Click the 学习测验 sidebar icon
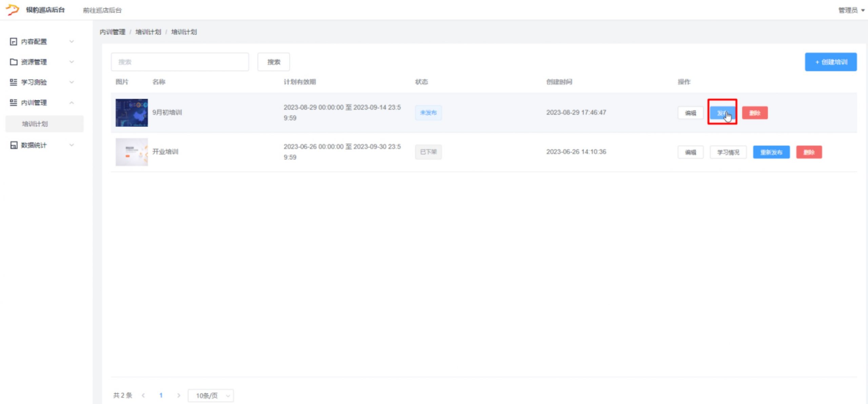The width and height of the screenshot is (868, 404). point(14,82)
